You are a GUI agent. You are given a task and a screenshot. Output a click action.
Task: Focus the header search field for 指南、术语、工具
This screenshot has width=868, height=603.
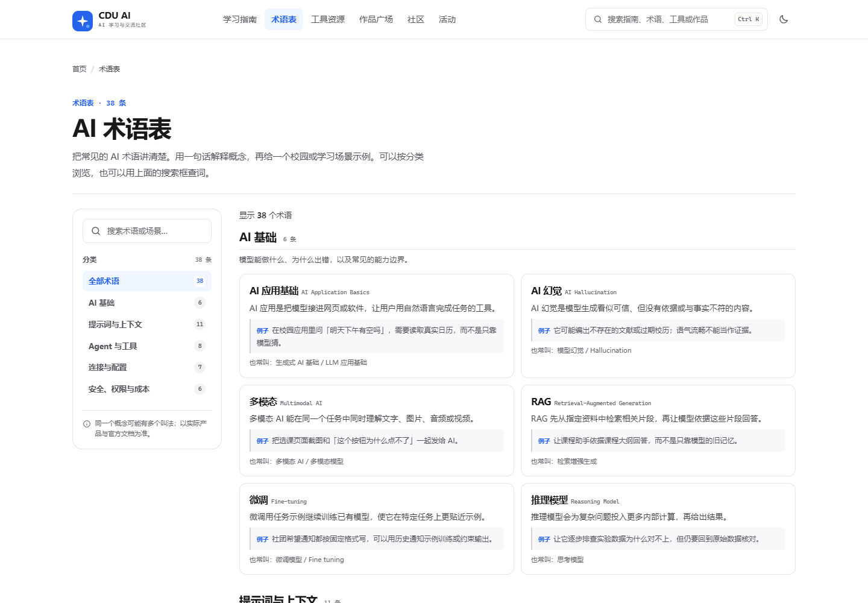676,19
